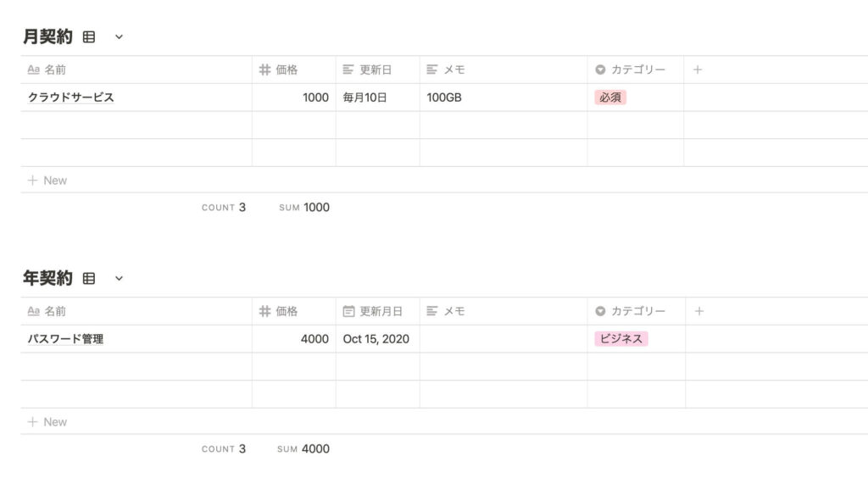Click the 必須 category tag
The height and width of the screenshot is (478, 868).
click(x=610, y=97)
